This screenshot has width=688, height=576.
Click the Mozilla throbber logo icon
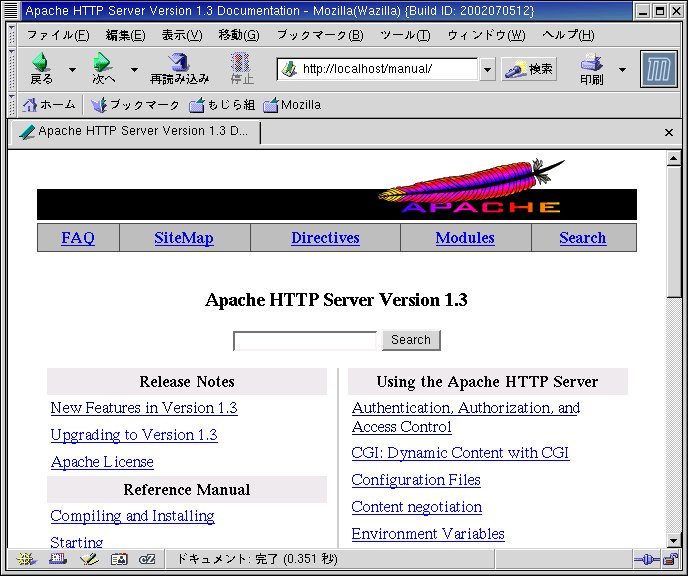click(659, 69)
